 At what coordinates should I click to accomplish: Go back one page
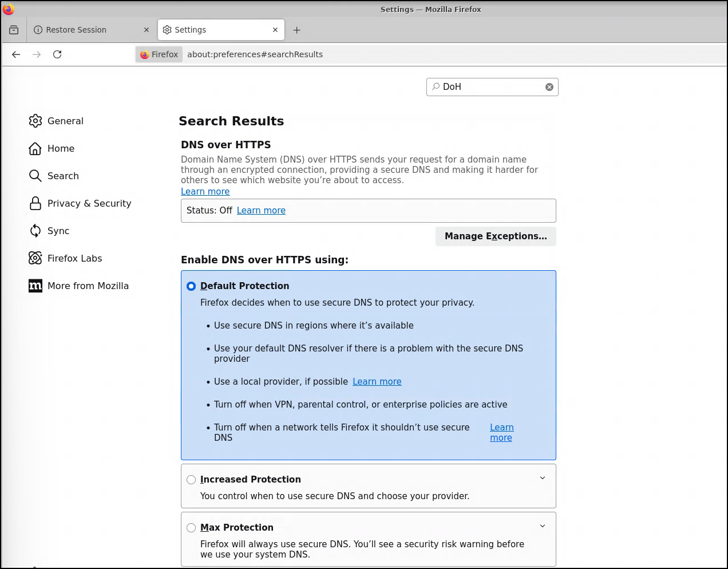(16, 54)
